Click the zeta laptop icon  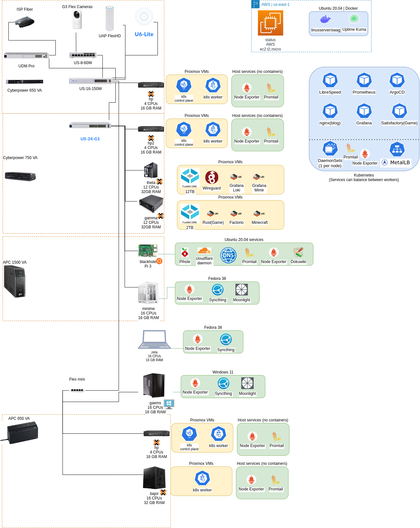(154, 339)
